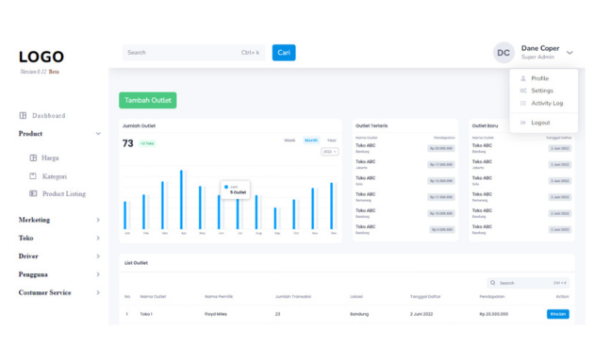This screenshot has width=594, height=364.
Task: Click the Pendapatan column header in list
Action: (492, 297)
